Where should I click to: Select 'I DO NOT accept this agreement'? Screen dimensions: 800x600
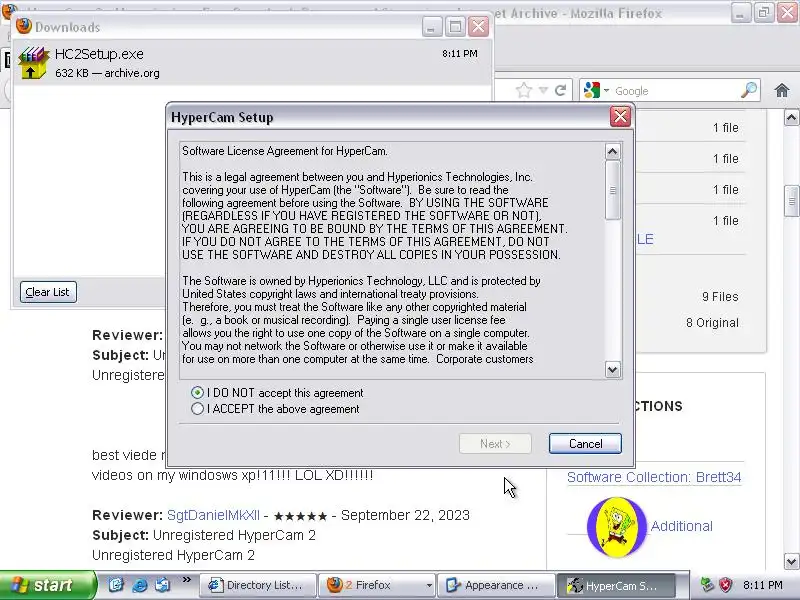point(197,392)
